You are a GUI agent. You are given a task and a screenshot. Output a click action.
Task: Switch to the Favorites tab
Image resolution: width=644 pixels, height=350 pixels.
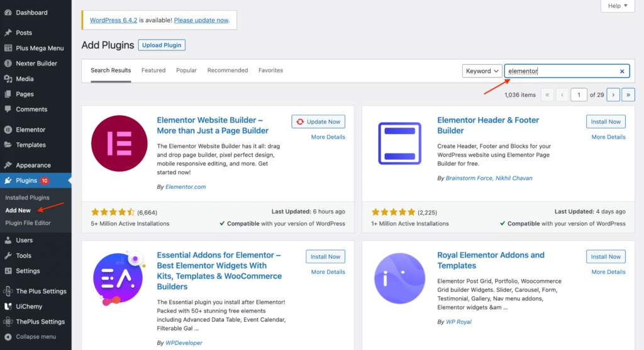tap(270, 71)
